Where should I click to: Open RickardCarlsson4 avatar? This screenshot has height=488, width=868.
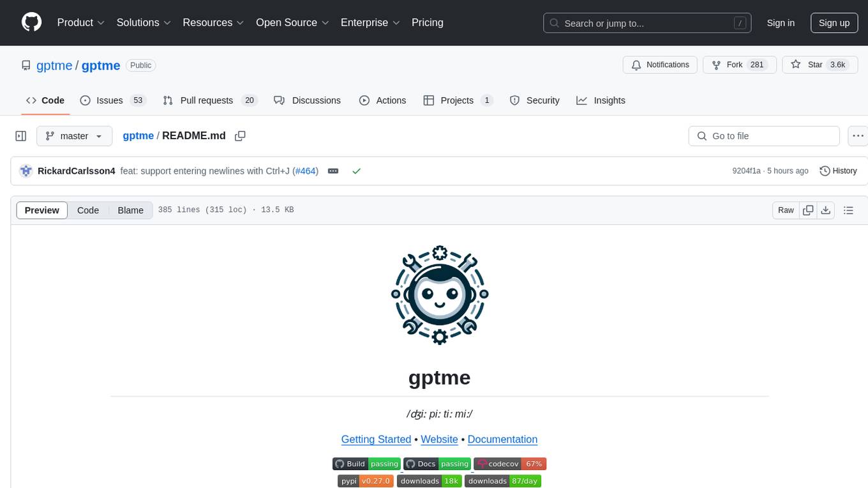pyautogui.click(x=26, y=171)
